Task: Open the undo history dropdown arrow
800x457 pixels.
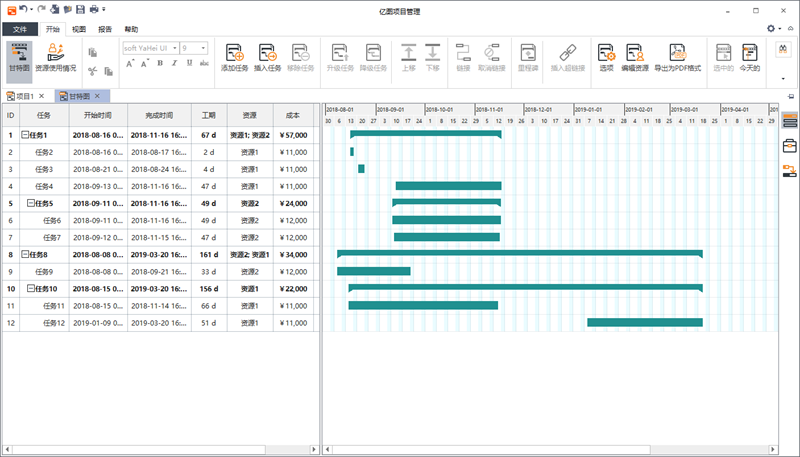Action: [x=32, y=9]
